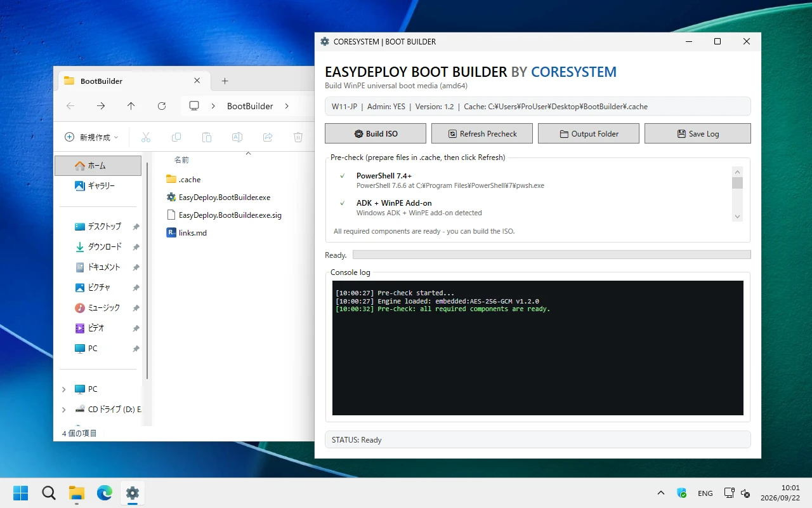
Task: Click the Explorer forward arrow
Action: tap(101, 106)
